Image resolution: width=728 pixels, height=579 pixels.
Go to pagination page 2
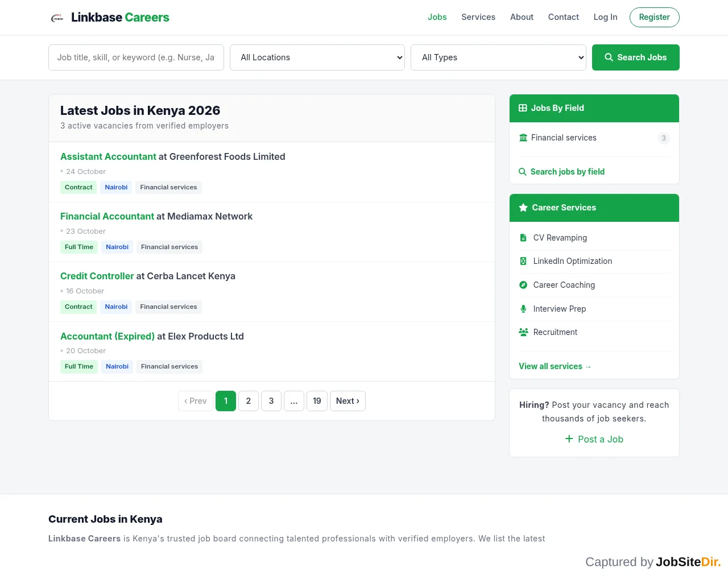point(249,401)
